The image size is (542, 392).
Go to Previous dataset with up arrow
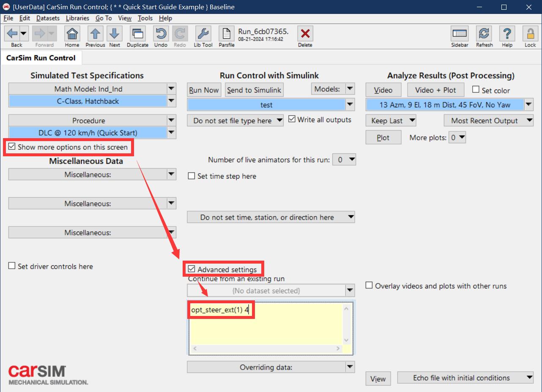click(95, 33)
